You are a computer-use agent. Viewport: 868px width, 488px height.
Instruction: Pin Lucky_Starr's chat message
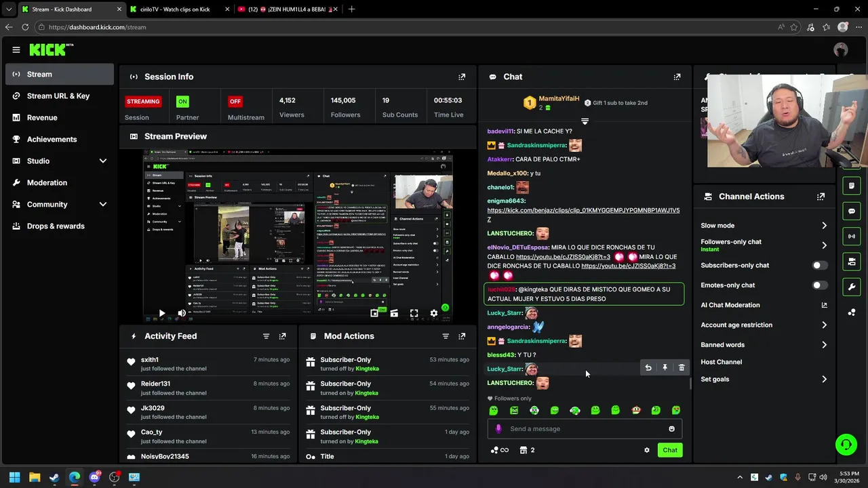pyautogui.click(x=665, y=367)
